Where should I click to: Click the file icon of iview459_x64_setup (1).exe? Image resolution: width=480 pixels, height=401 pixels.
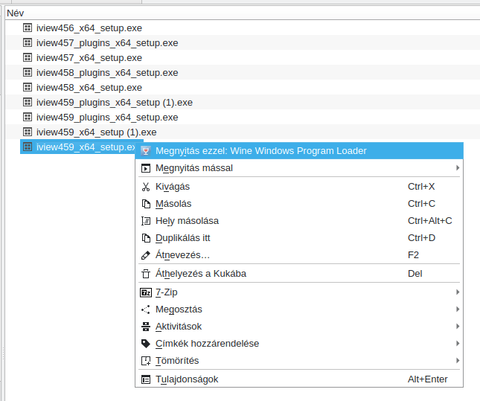pos(28,132)
